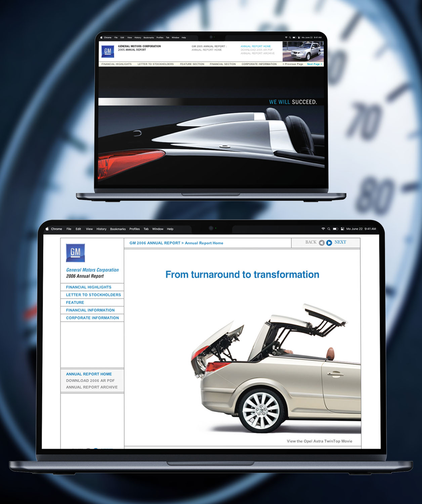Open the History menu on the top laptop
Image resolution: width=422 pixels, height=504 pixels.
138,38
